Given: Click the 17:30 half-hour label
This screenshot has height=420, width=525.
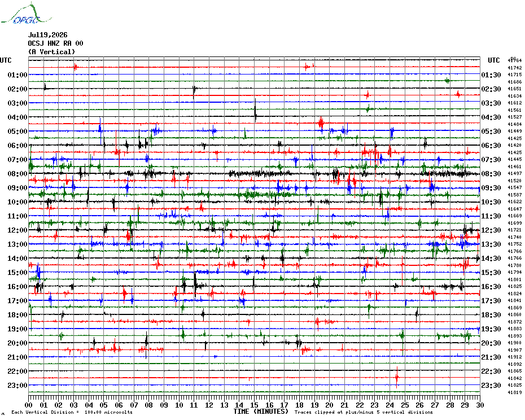Looking at the screenshot, I should (491, 300).
